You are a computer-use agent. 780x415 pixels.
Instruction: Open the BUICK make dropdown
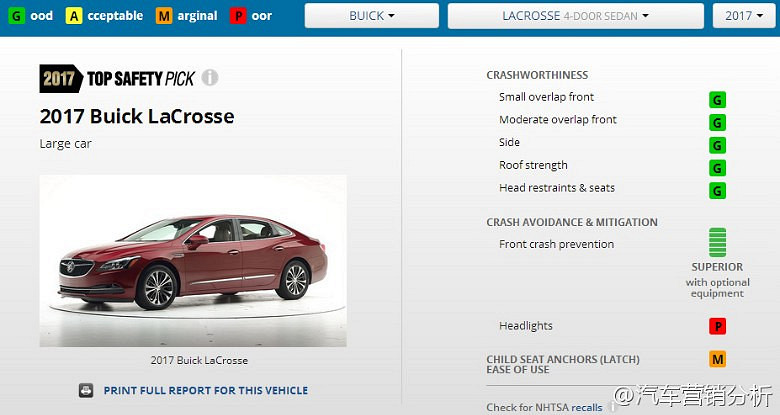(372, 16)
